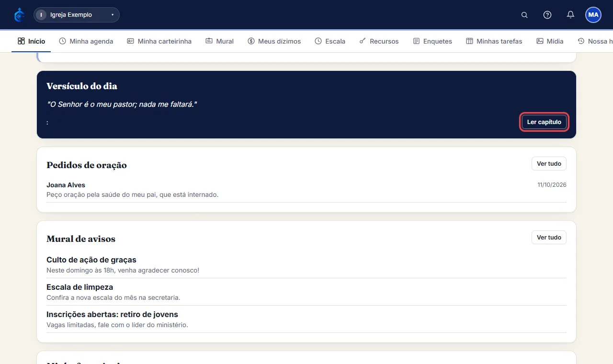613x364 pixels.
Task: Open the Recursos tab
Action: coord(379,41)
